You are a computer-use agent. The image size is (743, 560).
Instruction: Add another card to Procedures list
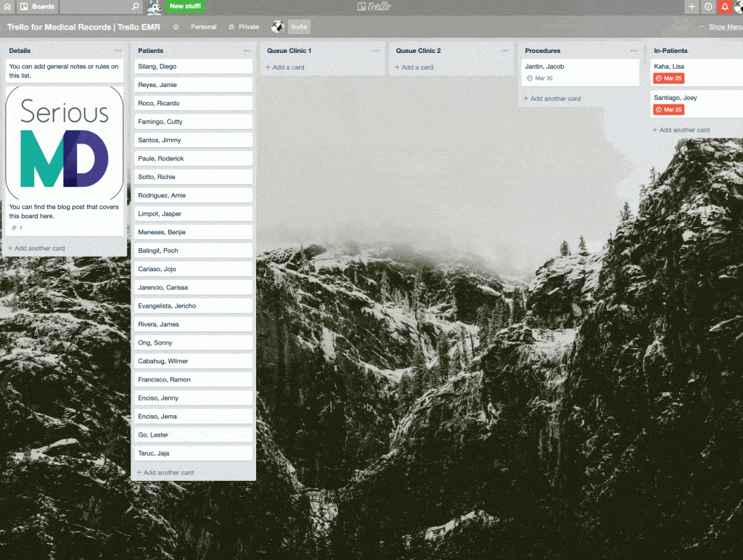[552, 99]
